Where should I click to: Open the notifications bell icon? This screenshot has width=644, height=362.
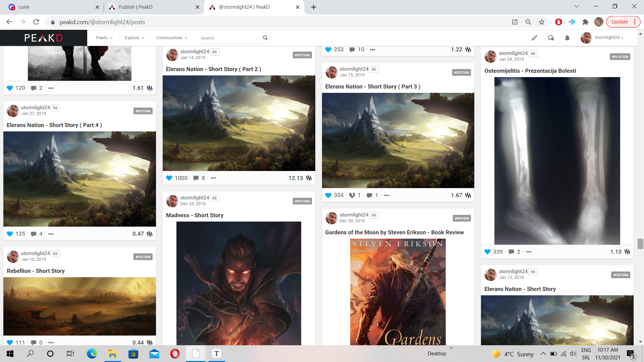point(567,38)
